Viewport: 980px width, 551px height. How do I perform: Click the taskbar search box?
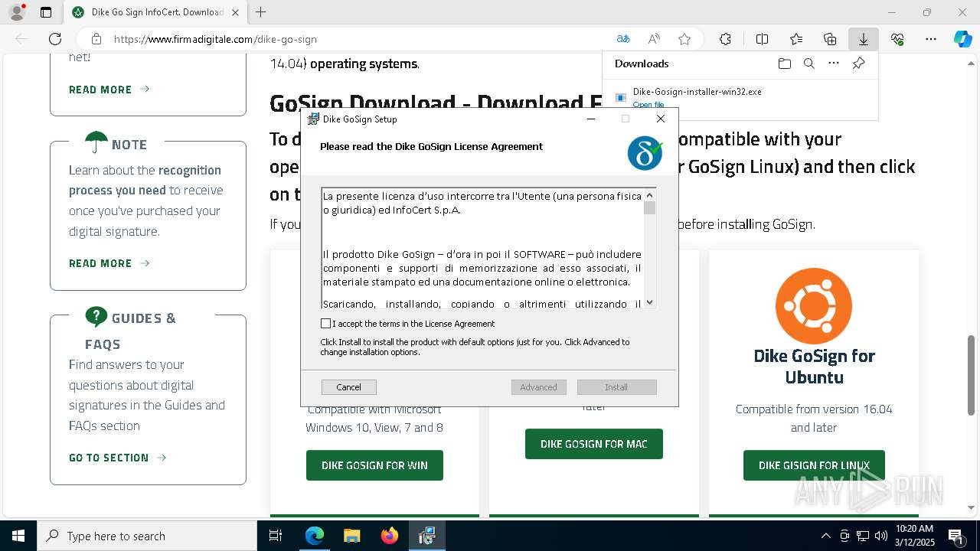pos(147,536)
